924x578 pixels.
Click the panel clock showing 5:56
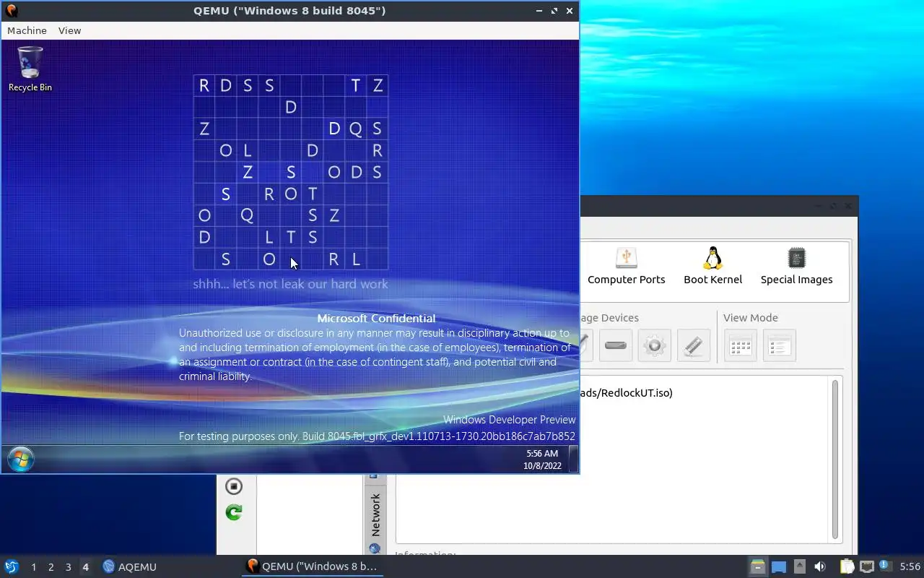(910, 567)
